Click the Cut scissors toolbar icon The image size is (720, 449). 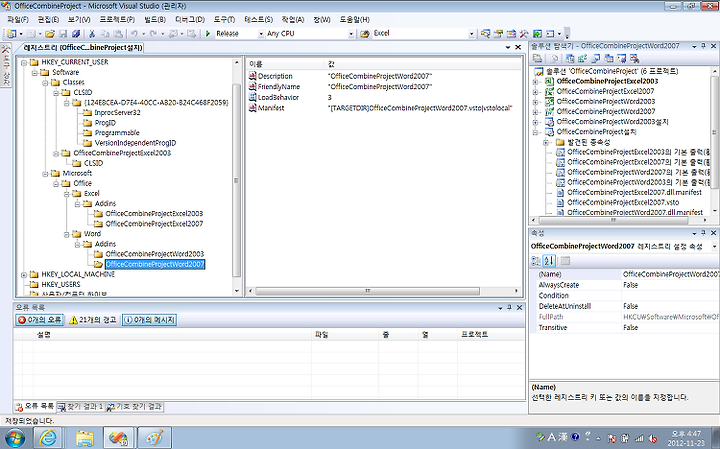92,34
